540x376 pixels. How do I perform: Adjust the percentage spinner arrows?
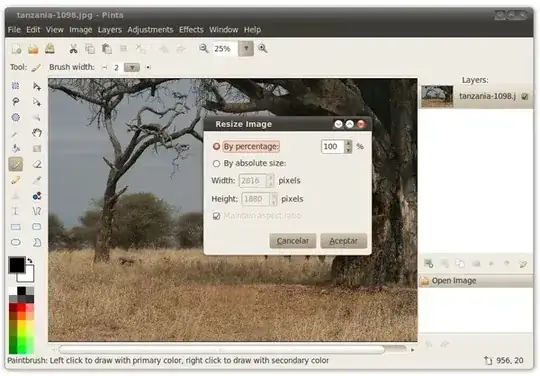(x=348, y=147)
